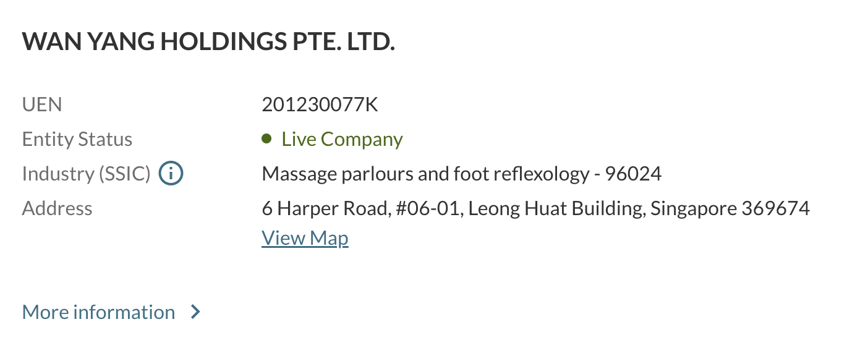
Task: Select the SSIC code 96024
Action: 633,174
